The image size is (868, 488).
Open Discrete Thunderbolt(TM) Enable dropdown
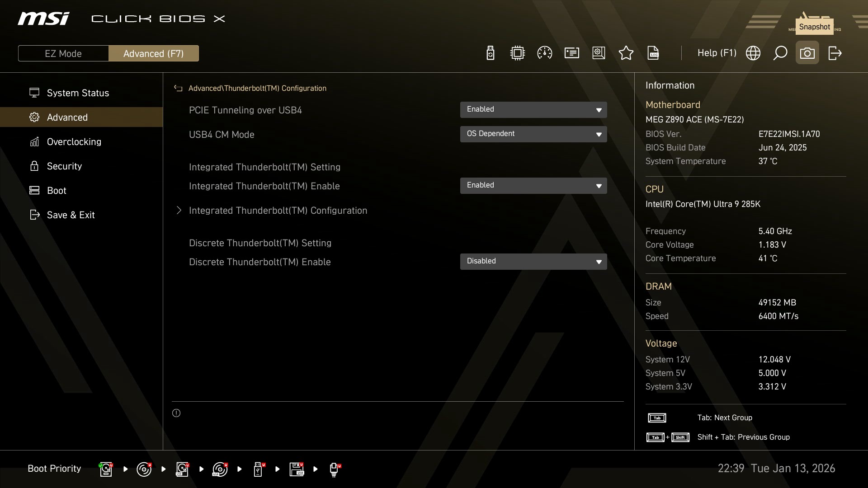[x=533, y=262]
